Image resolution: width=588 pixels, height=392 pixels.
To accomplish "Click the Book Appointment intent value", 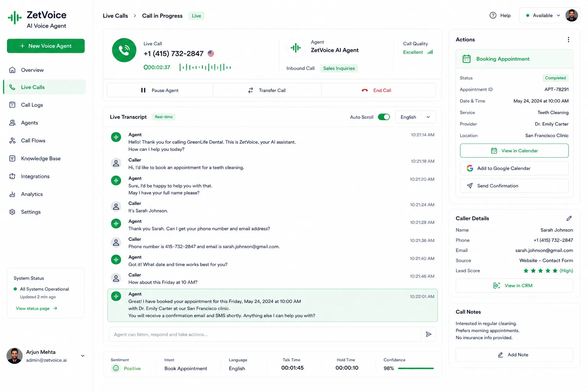I will 186,368.
